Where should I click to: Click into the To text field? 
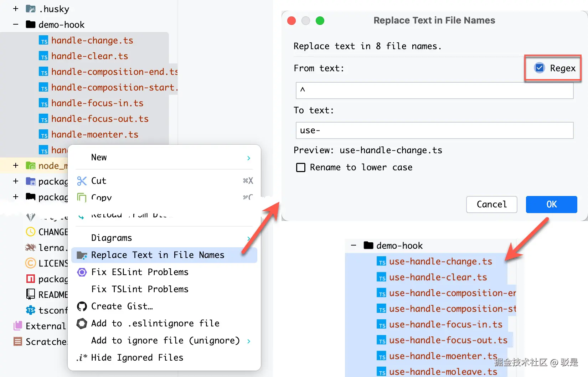434,130
